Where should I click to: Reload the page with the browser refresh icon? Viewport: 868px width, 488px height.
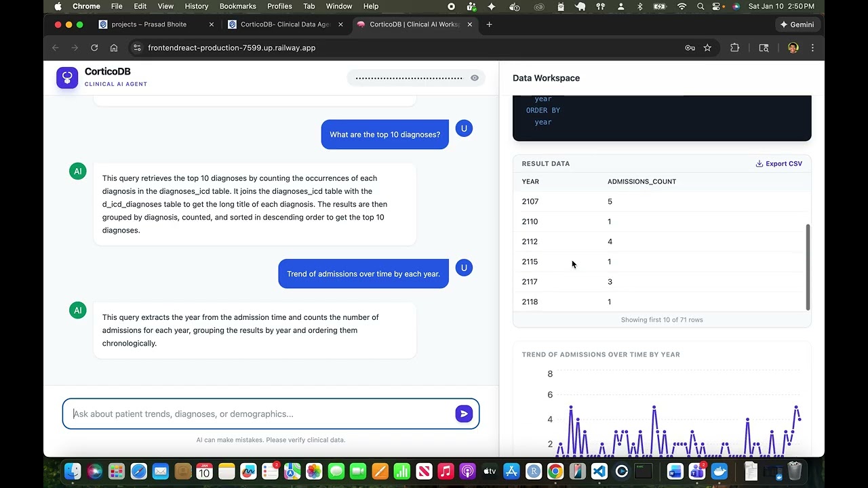point(94,47)
